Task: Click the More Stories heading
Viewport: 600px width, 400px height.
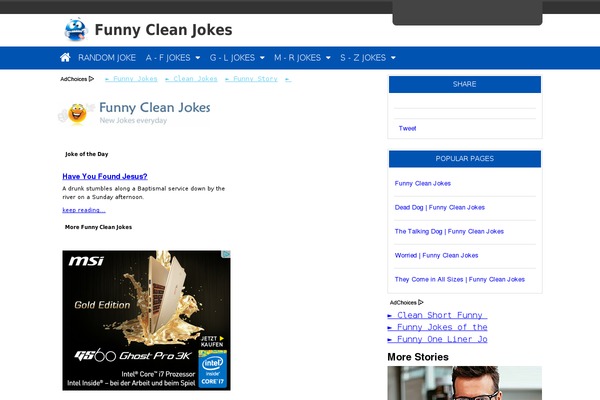Action: point(418,357)
